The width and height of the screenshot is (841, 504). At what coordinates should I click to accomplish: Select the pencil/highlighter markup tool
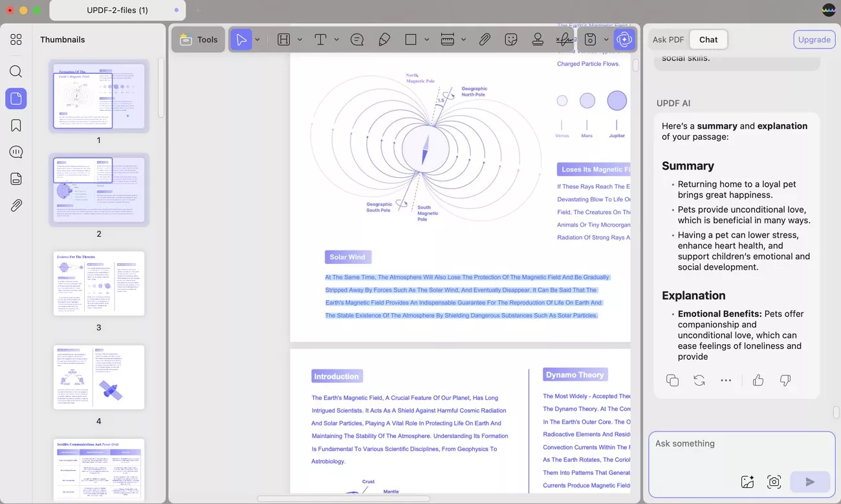click(x=384, y=39)
